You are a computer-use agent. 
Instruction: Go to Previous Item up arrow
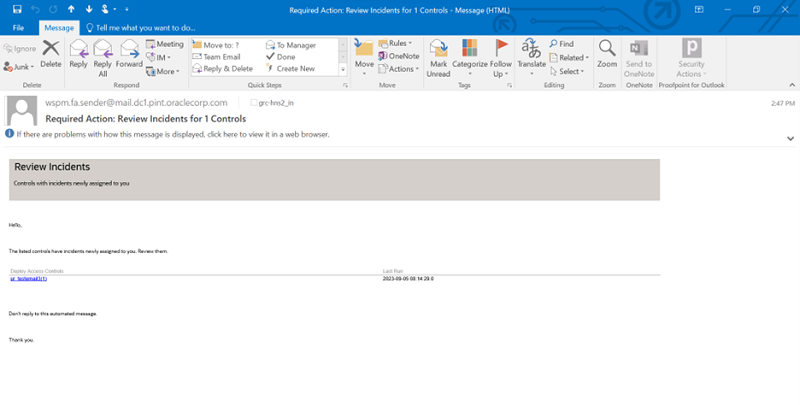(71, 9)
